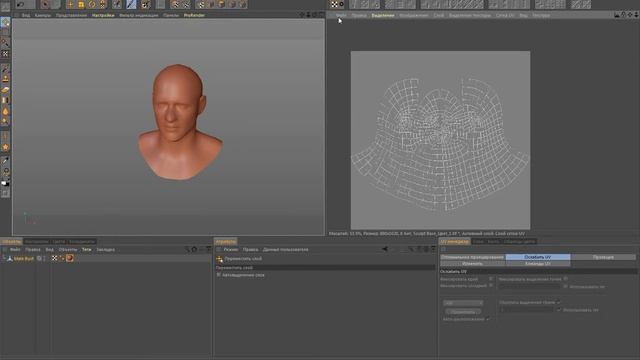Select the orange star shape tool
This screenshot has height=360, width=640.
click(5, 147)
